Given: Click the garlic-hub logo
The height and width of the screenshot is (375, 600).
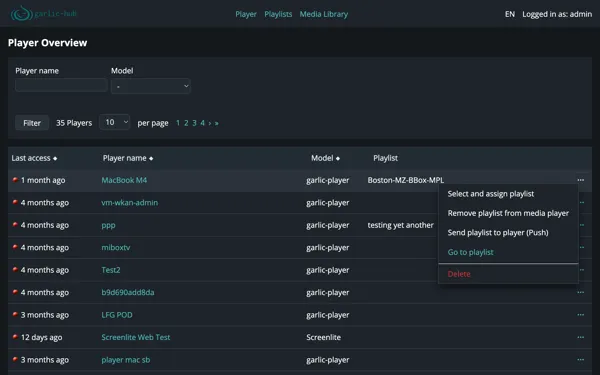Looking at the screenshot, I should [43, 14].
